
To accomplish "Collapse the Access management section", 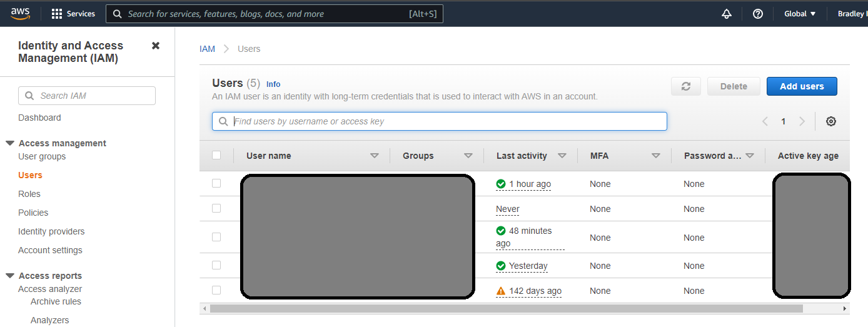I will (10, 143).
